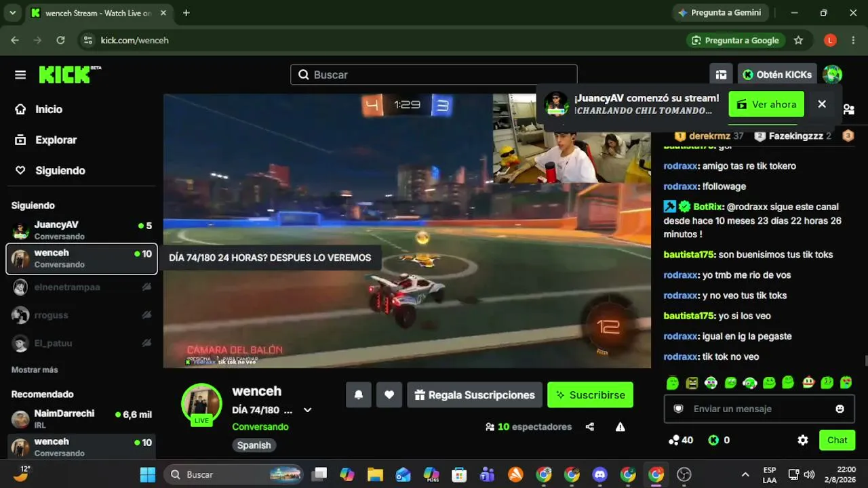This screenshot has height=488, width=868.
Task: Open the emoji picker in message box
Action: pyautogui.click(x=840, y=409)
